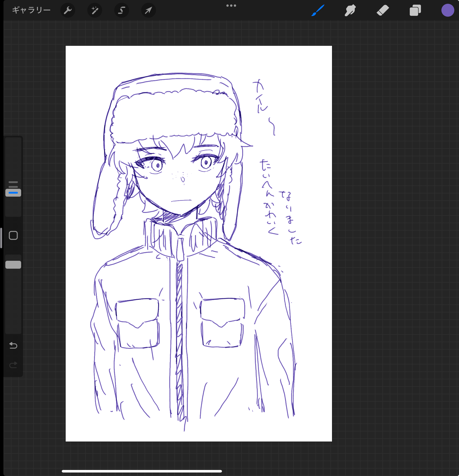The width and height of the screenshot is (459, 476).
Task: Activate the Transform arrow tool
Action: click(x=148, y=10)
